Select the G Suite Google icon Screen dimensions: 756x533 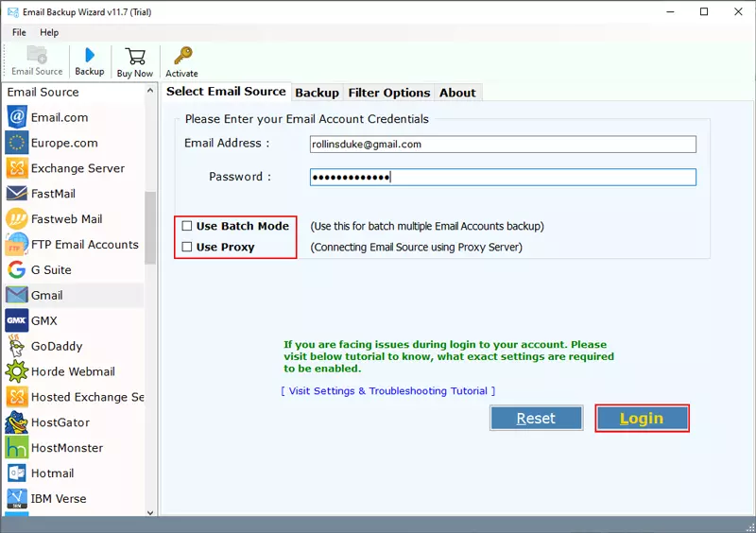[17, 269]
